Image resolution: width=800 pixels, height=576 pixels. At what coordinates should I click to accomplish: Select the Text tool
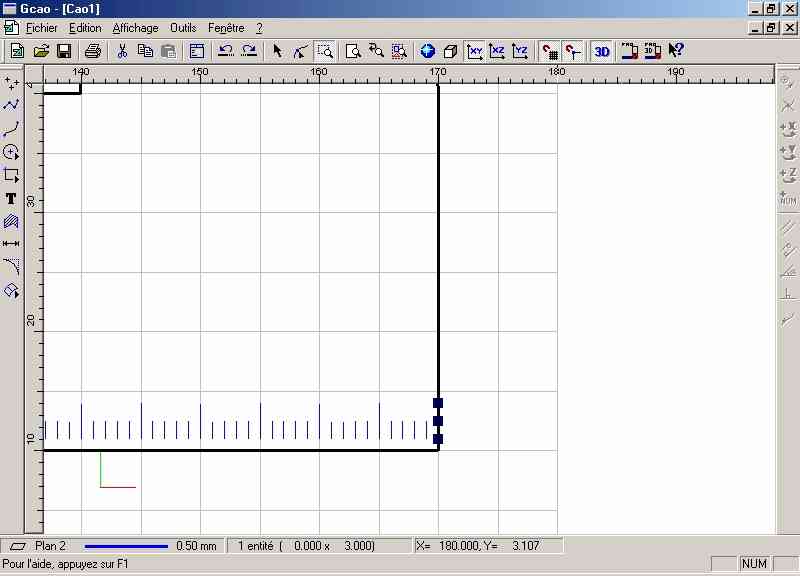pyautogui.click(x=11, y=198)
